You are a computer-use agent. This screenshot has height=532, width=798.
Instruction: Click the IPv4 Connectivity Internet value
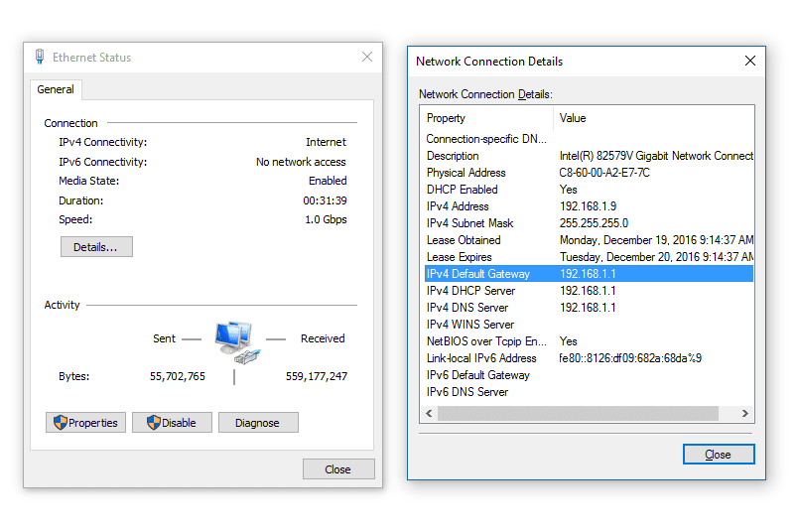326,142
